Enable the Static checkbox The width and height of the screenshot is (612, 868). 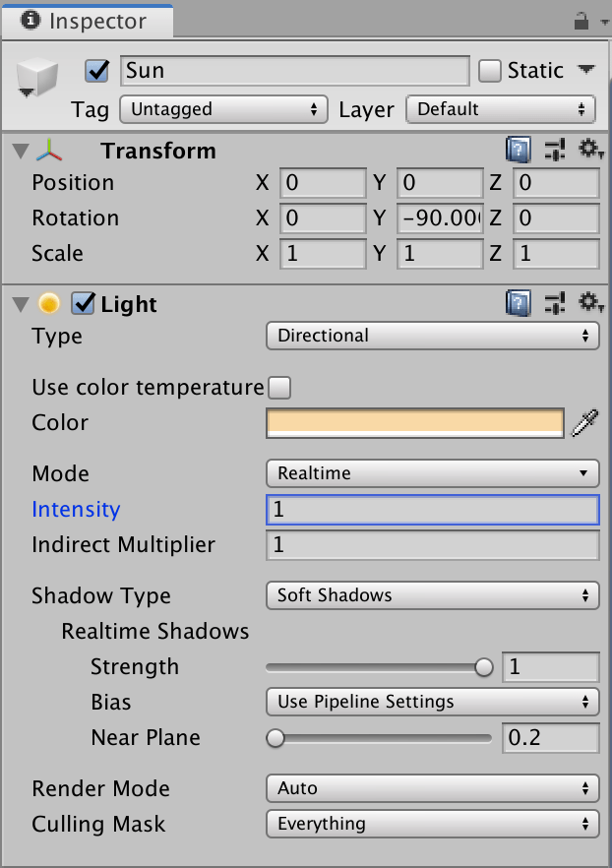click(x=490, y=71)
